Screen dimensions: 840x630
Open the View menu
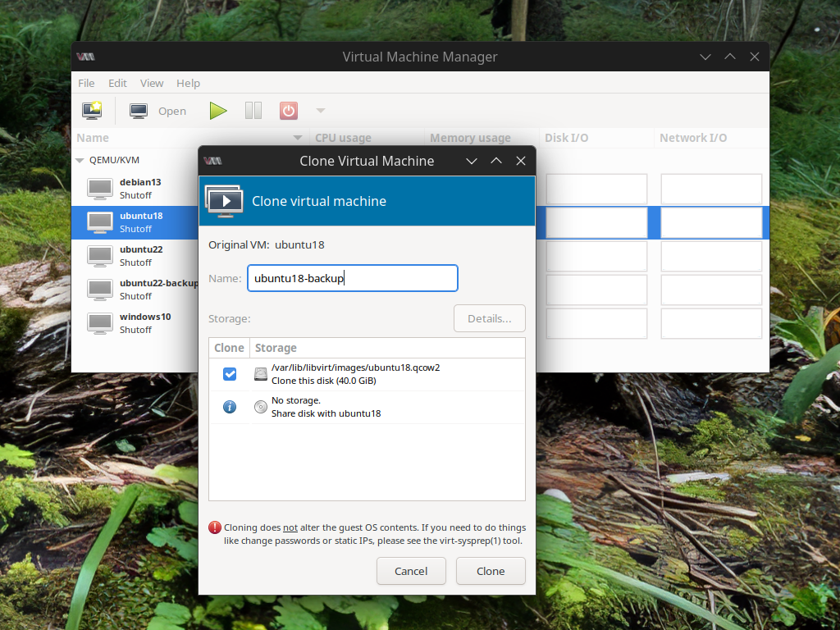pos(152,83)
